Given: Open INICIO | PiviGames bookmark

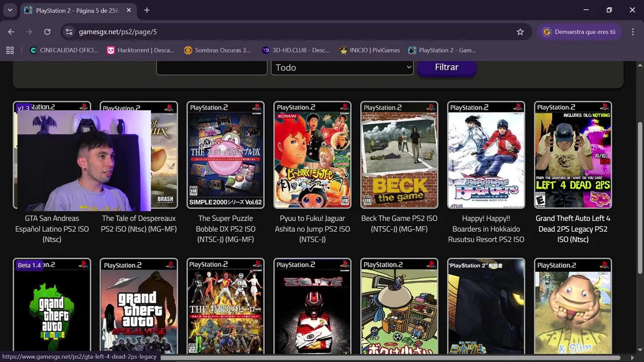Looking at the screenshot, I should point(370,50).
